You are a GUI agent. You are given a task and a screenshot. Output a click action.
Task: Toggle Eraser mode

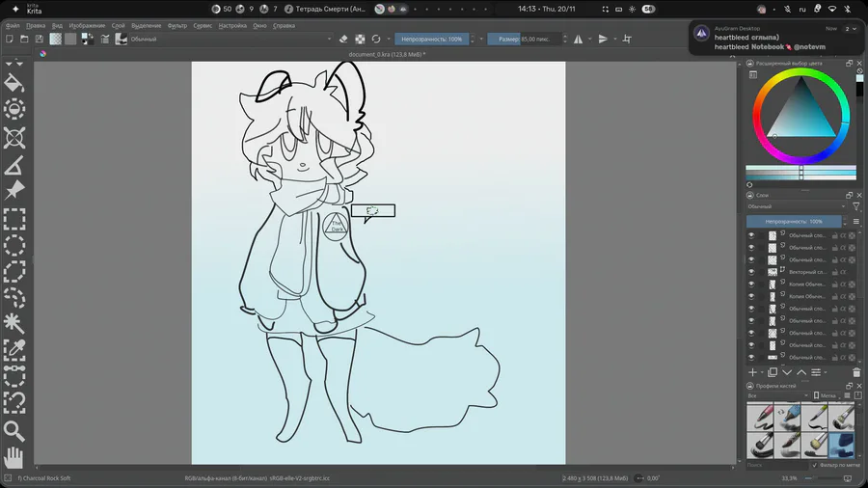pyautogui.click(x=343, y=39)
